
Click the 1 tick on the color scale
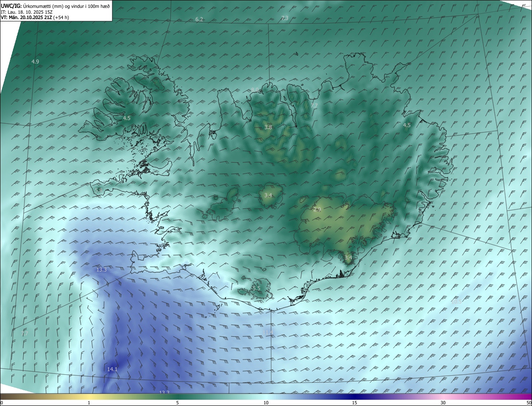(89, 403)
